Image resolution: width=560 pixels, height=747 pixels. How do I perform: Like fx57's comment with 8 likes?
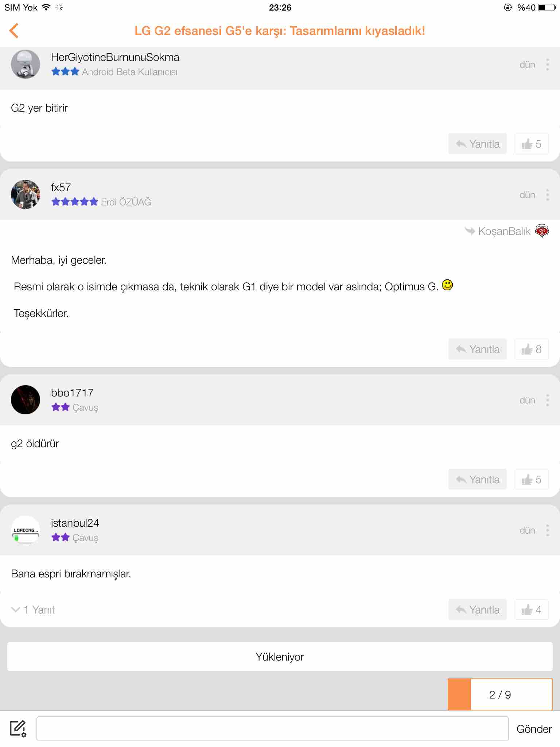tap(532, 349)
